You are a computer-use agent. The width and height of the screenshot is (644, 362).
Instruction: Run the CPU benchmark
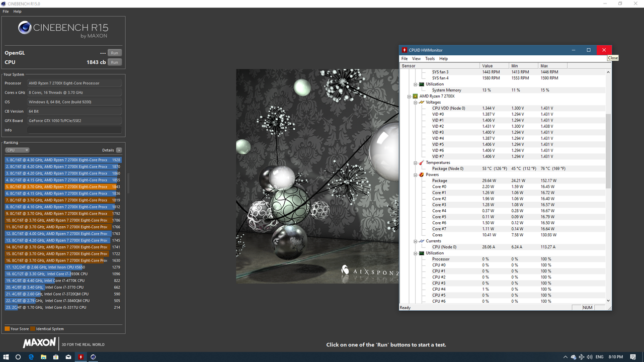tap(114, 62)
